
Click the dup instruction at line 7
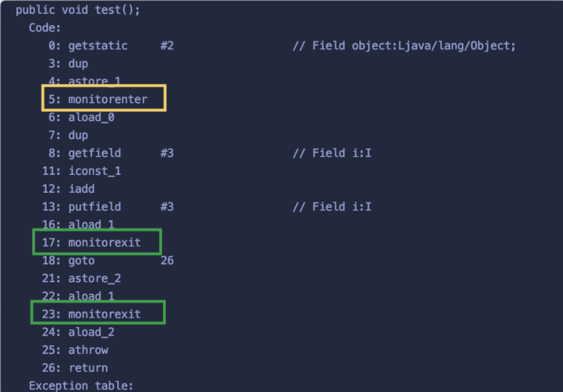[68, 135]
